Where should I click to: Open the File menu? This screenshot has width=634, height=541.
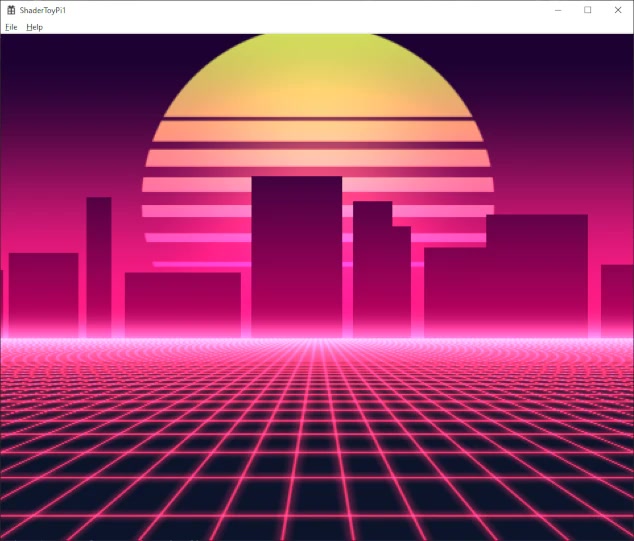[x=11, y=27]
